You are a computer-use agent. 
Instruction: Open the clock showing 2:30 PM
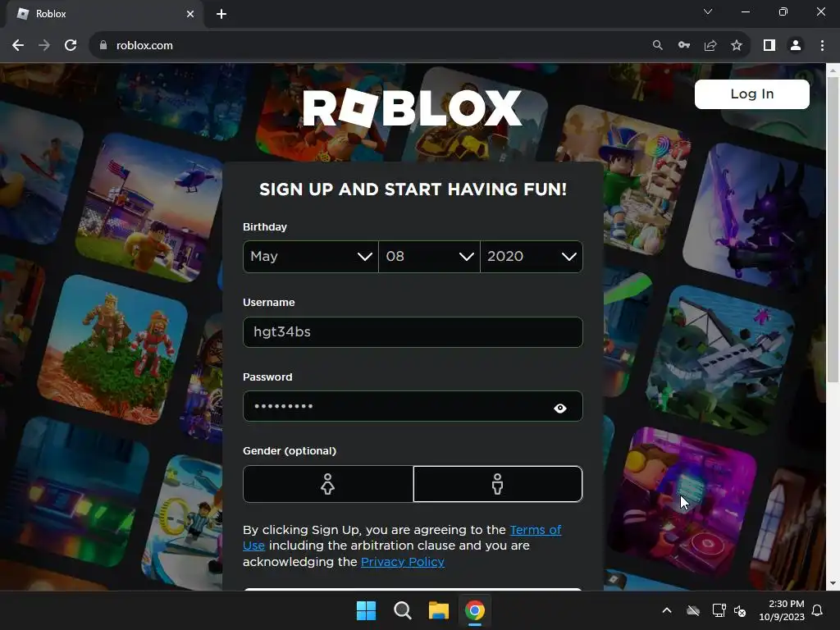coord(782,610)
